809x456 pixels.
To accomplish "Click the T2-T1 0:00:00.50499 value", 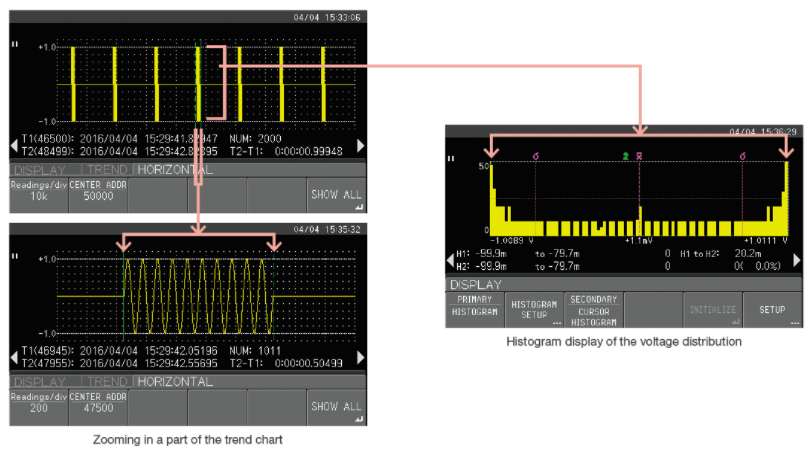I will [x=286, y=363].
